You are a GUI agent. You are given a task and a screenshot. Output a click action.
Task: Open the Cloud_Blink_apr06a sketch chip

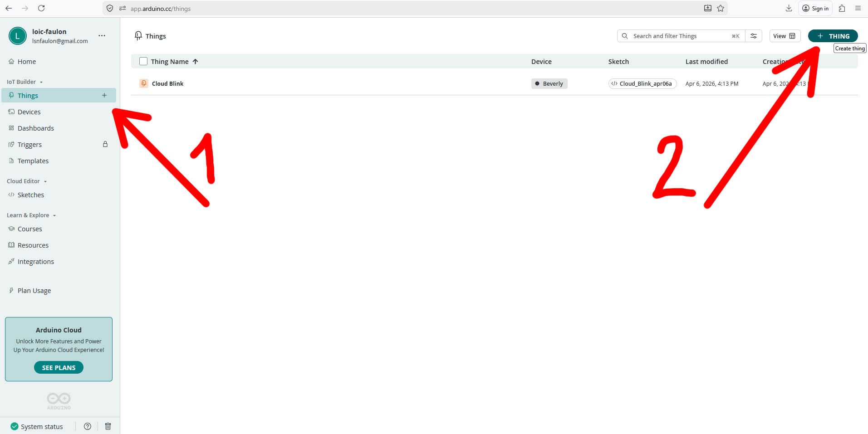642,83
